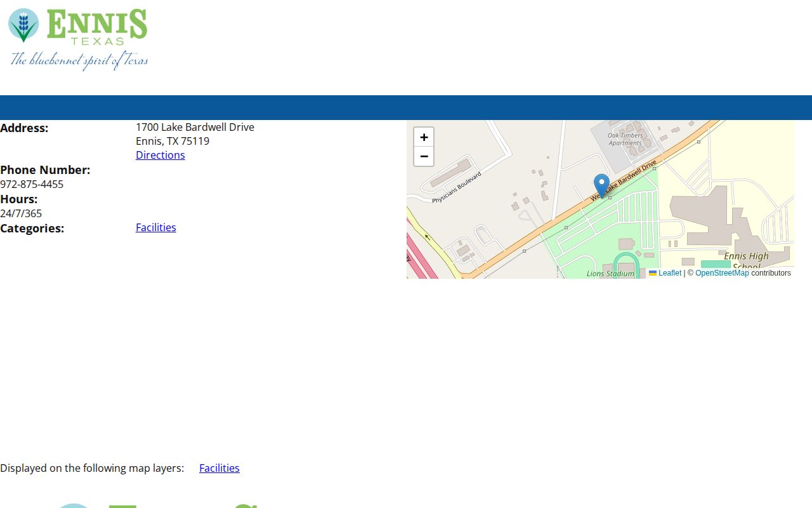Open the OpenStreetMap attribution link
The image size is (812, 508).
click(722, 273)
